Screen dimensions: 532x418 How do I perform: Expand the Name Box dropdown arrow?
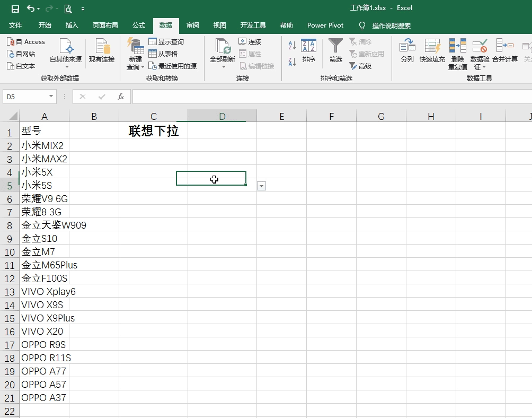[51, 97]
